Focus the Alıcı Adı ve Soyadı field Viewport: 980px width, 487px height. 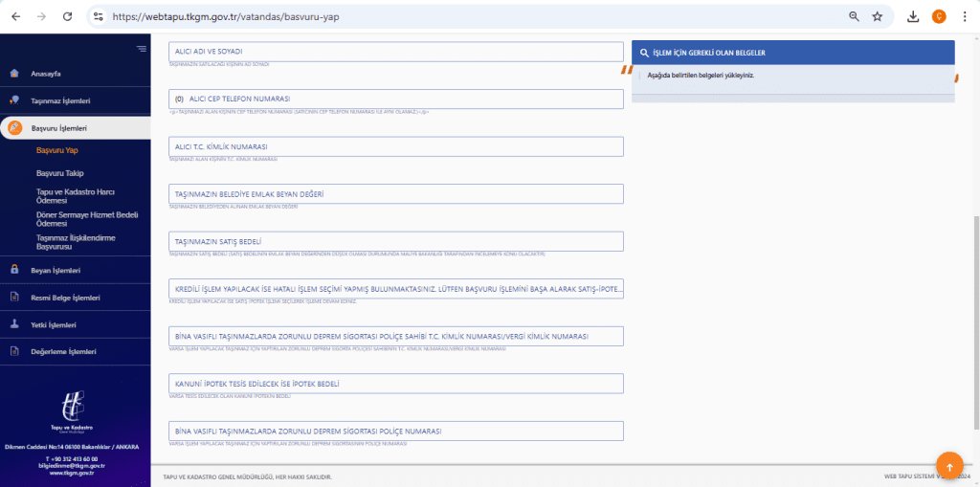tap(396, 52)
